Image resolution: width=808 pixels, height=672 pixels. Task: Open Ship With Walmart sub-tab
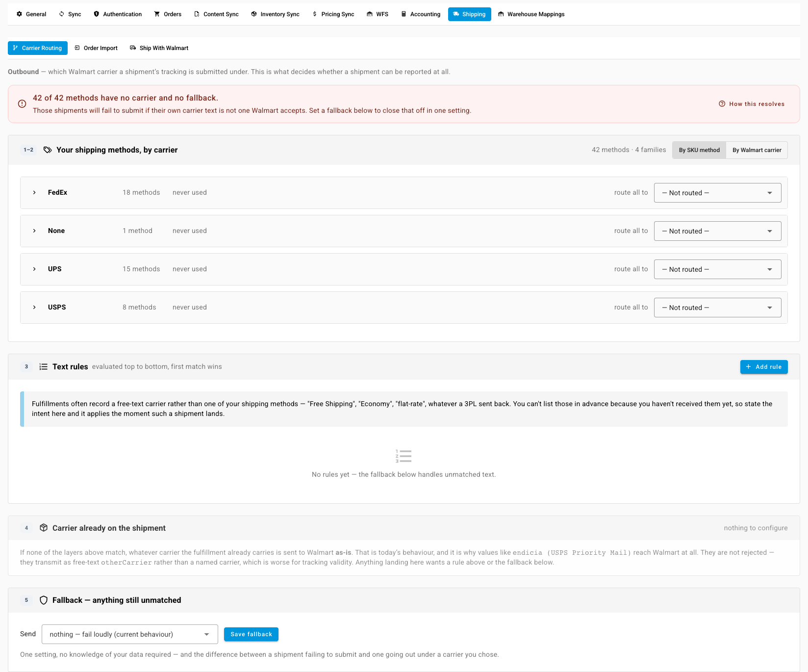159,48
